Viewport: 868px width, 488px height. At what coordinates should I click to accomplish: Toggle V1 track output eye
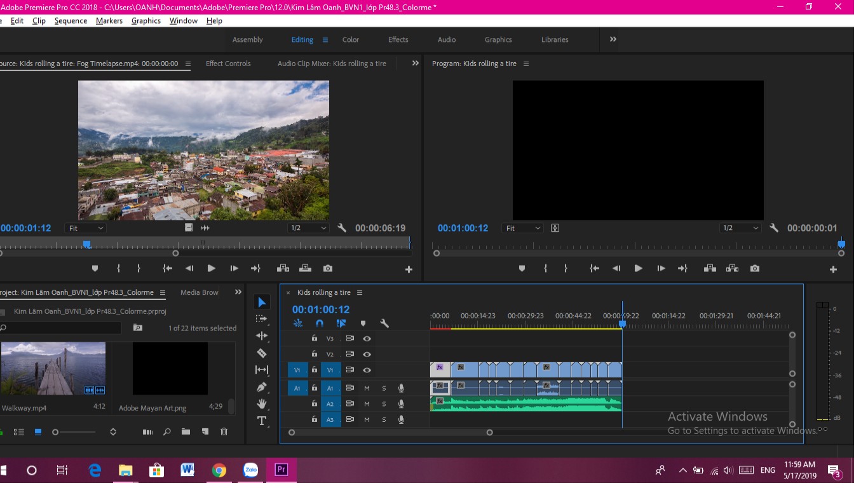(367, 370)
